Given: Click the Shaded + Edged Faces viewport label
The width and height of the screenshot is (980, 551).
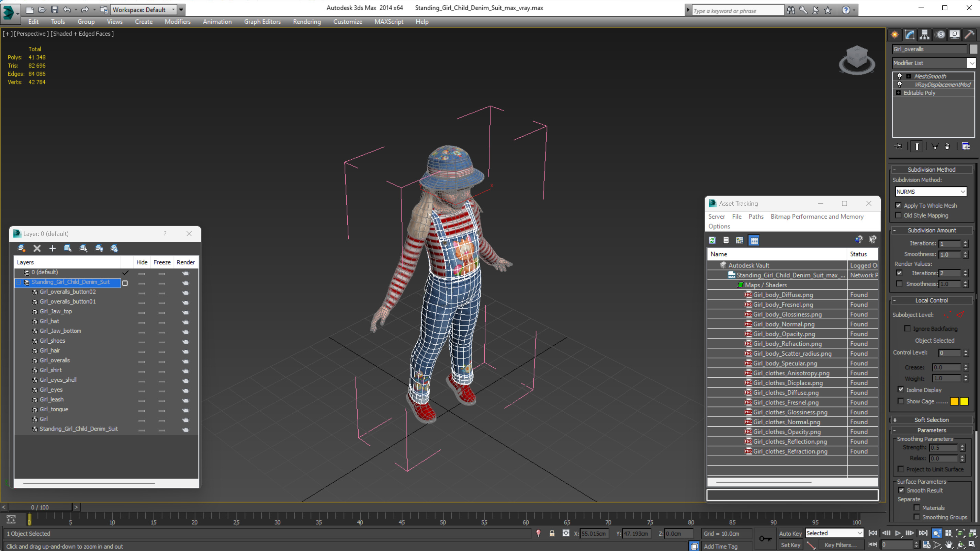Looking at the screenshot, I should click(82, 33).
